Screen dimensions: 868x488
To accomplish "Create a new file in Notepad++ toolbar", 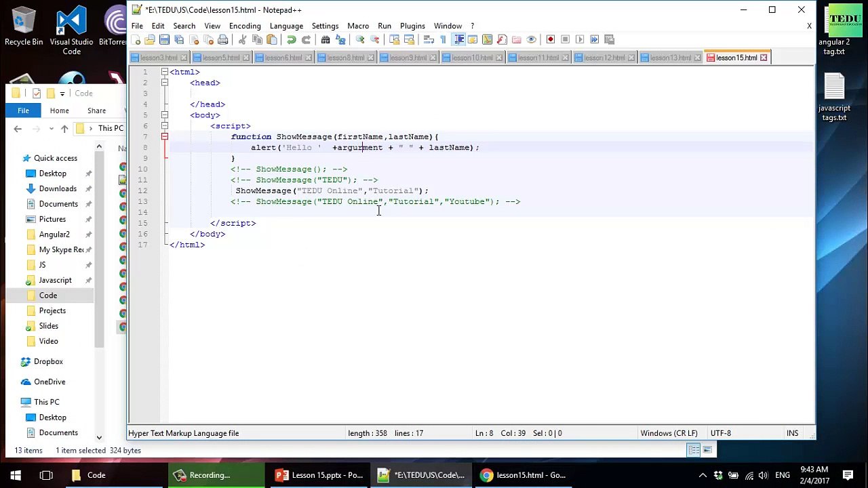I will click(136, 40).
